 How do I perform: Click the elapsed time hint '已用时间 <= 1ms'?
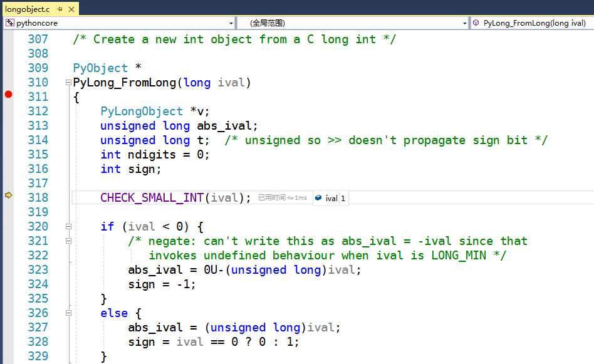point(282,198)
